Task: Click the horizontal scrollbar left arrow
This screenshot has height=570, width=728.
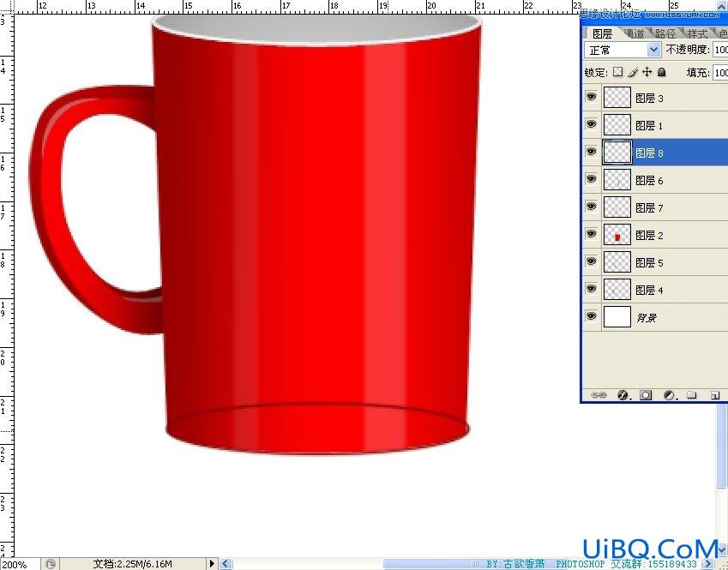Action: [226, 564]
